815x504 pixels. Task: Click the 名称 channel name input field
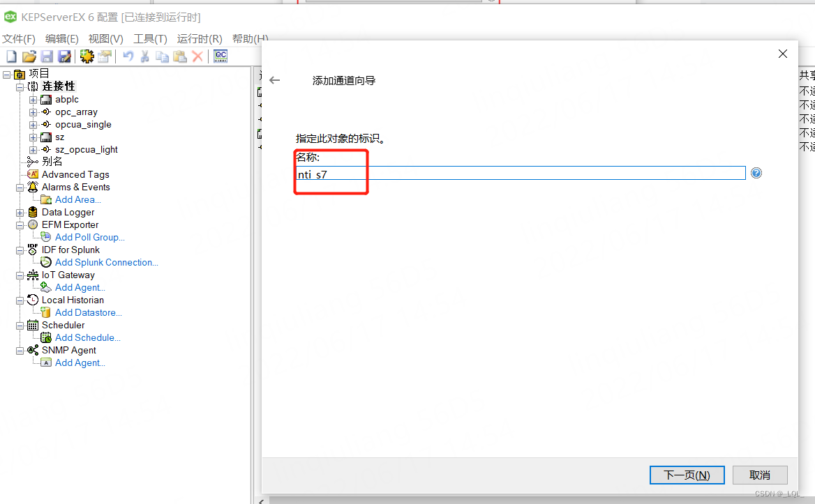(521, 174)
